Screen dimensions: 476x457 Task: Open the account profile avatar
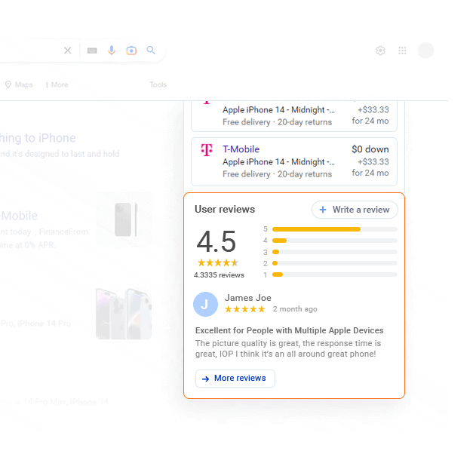pyautogui.click(x=426, y=51)
